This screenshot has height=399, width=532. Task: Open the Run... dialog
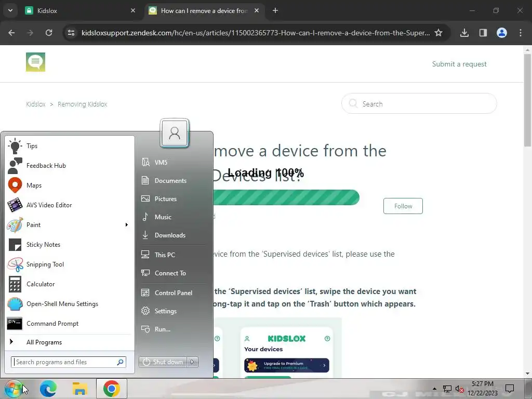coord(174,329)
